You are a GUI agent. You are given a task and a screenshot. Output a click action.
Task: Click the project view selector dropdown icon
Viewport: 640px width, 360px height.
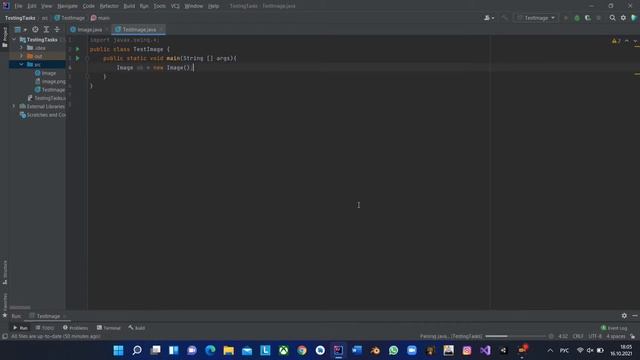20,29
